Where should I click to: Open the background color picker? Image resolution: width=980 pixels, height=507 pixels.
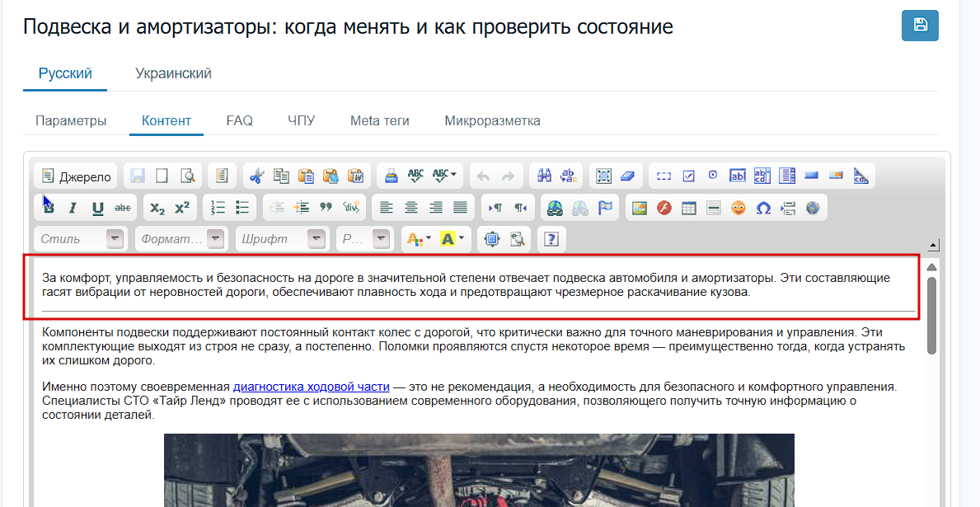click(x=452, y=239)
